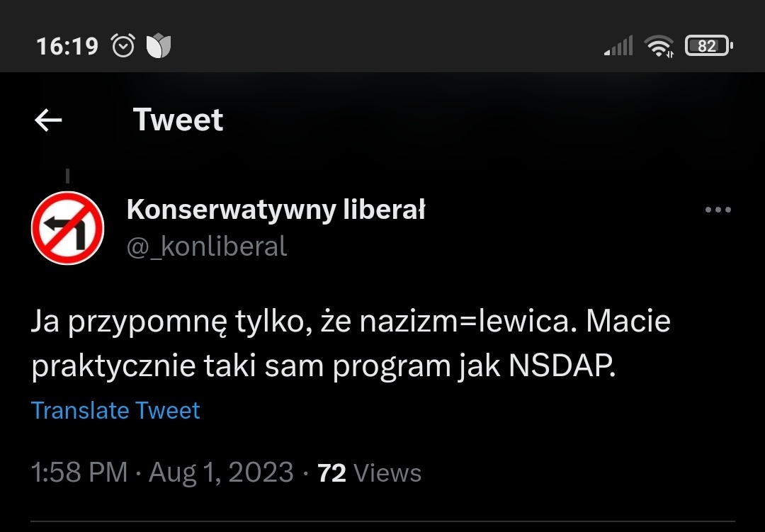Tap the 1:58 PM timestamp
The image size is (765, 532).
coord(79,472)
